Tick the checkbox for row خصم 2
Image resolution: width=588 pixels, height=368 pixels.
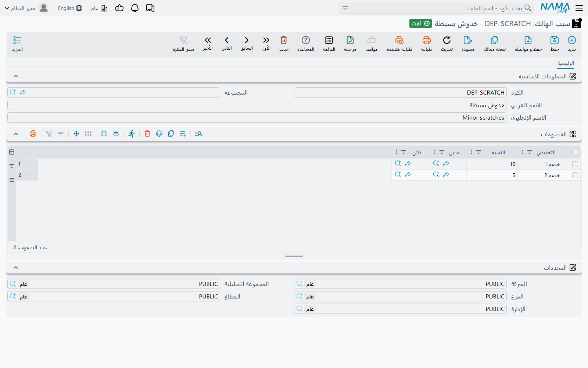pos(575,175)
